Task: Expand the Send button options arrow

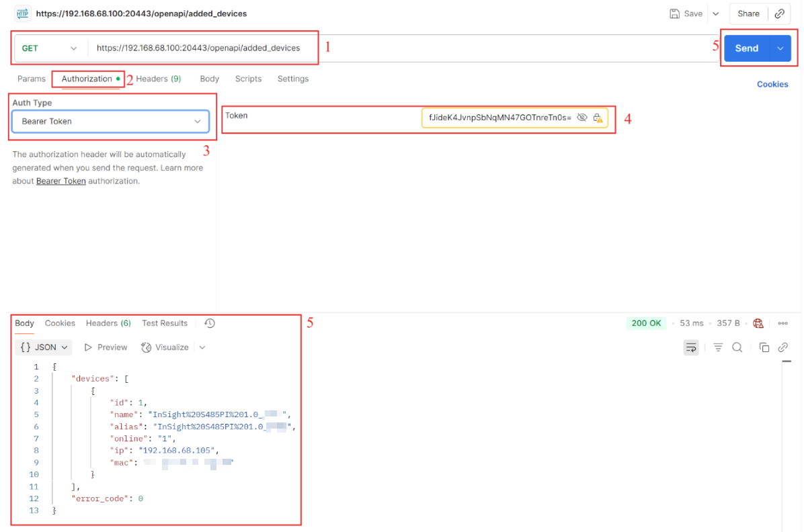Action: [x=780, y=48]
